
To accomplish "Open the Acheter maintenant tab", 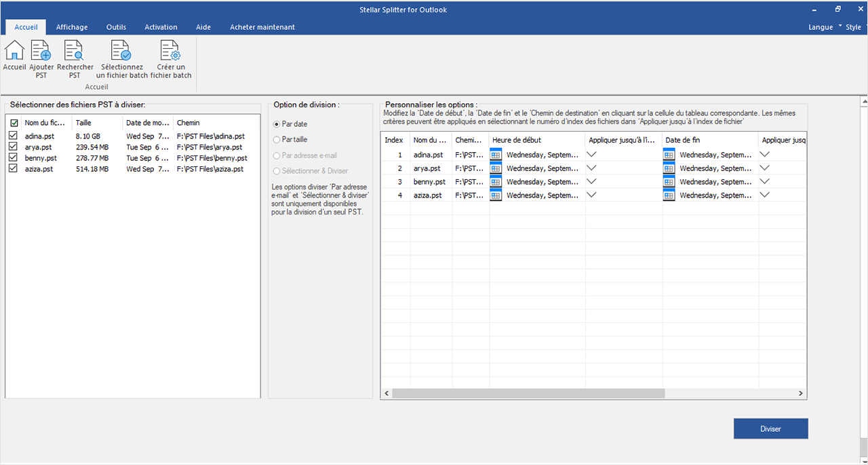I will pyautogui.click(x=262, y=27).
